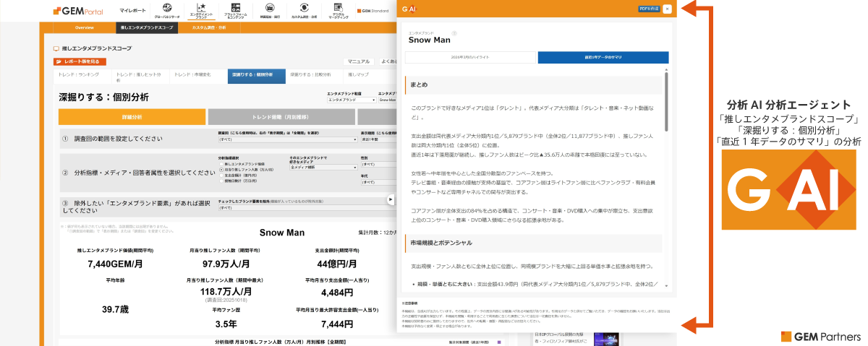Open the グローバルリサーチ globe icon
This screenshot has width=868, height=346.
pyautogui.click(x=167, y=10)
